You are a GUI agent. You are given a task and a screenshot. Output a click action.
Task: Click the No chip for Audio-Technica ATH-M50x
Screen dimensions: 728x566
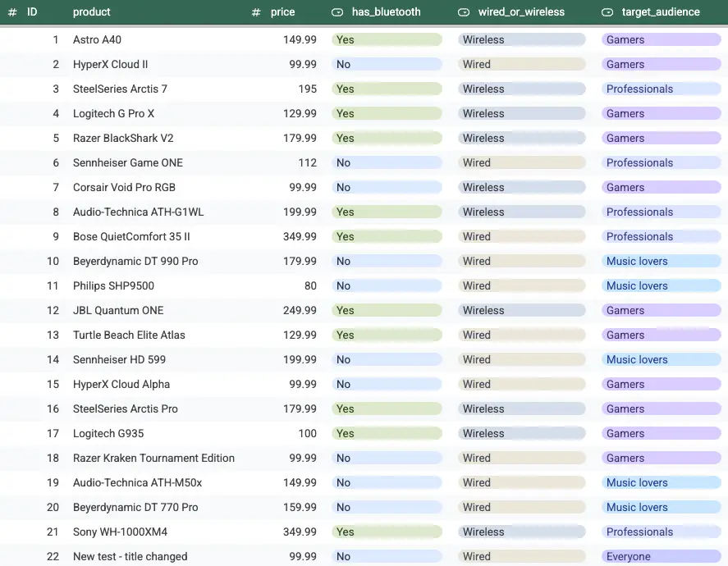387,482
